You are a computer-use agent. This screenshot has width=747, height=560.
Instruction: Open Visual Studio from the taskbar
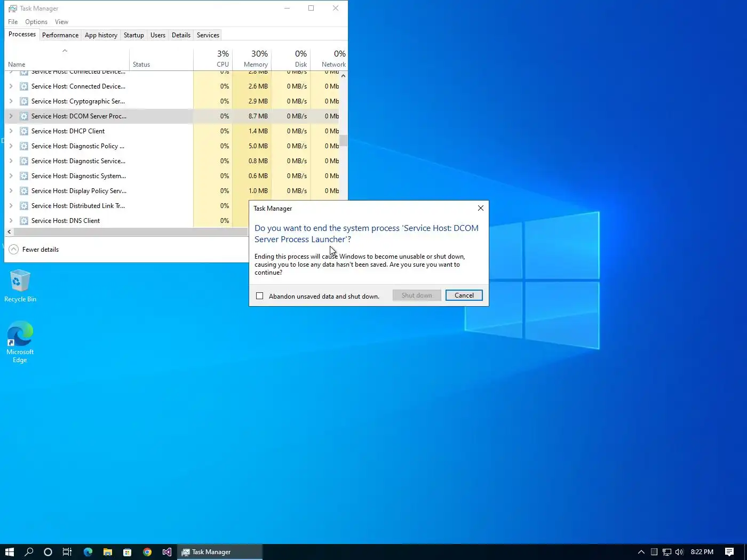[167, 552]
